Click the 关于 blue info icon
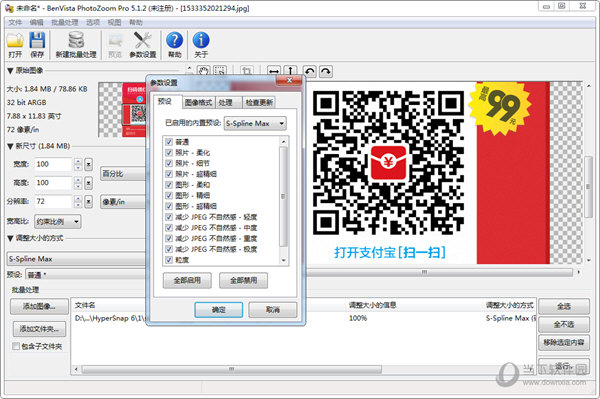The height and width of the screenshot is (399, 600). 201,40
